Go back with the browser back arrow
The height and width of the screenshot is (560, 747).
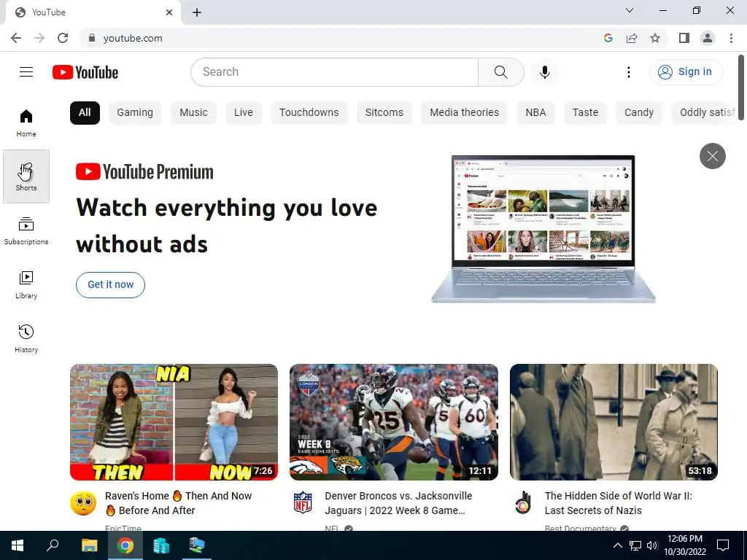pyautogui.click(x=16, y=38)
